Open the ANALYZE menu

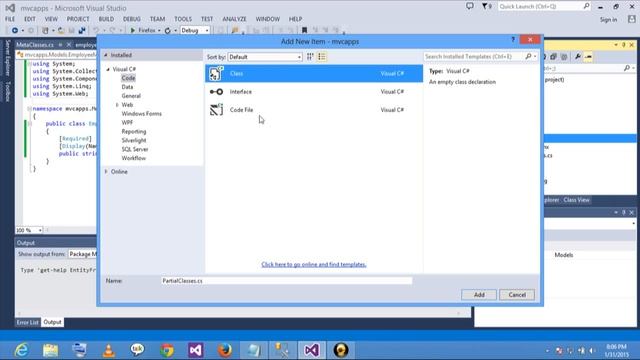click(x=234, y=19)
